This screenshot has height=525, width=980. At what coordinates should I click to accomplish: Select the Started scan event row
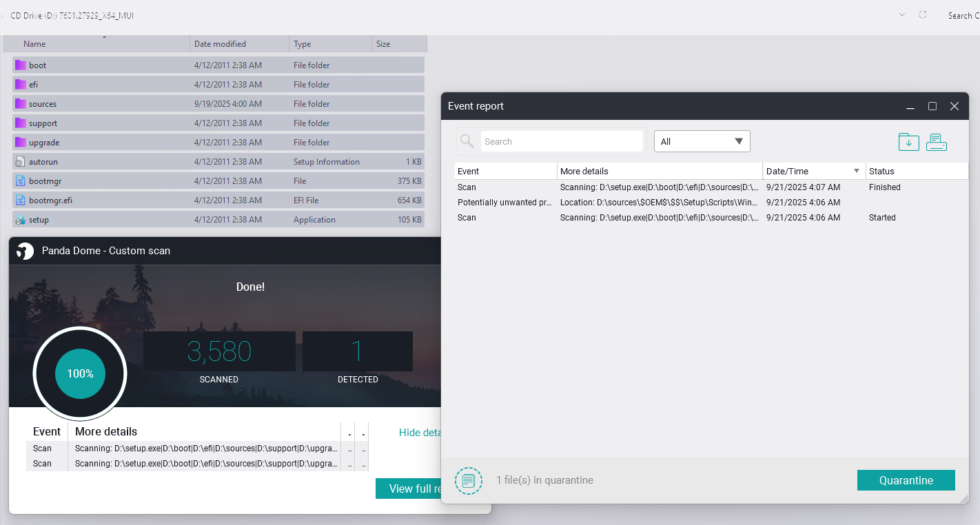click(x=711, y=218)
